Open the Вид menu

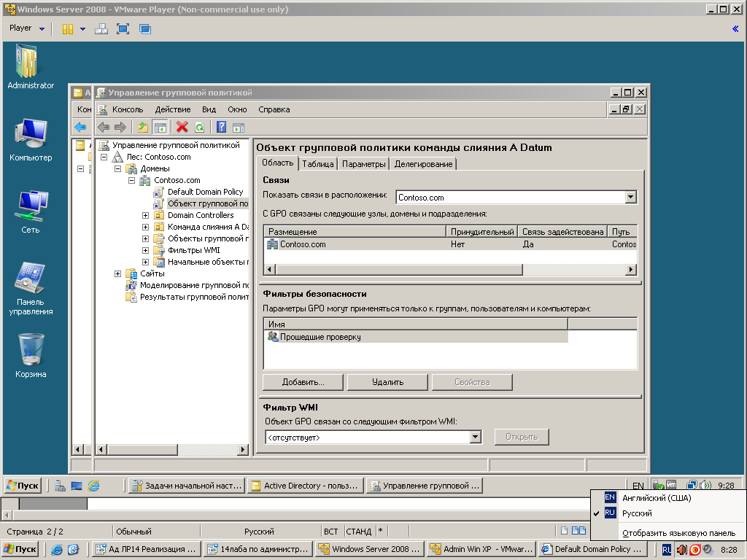pyautogui.click(x=209, y=109)
